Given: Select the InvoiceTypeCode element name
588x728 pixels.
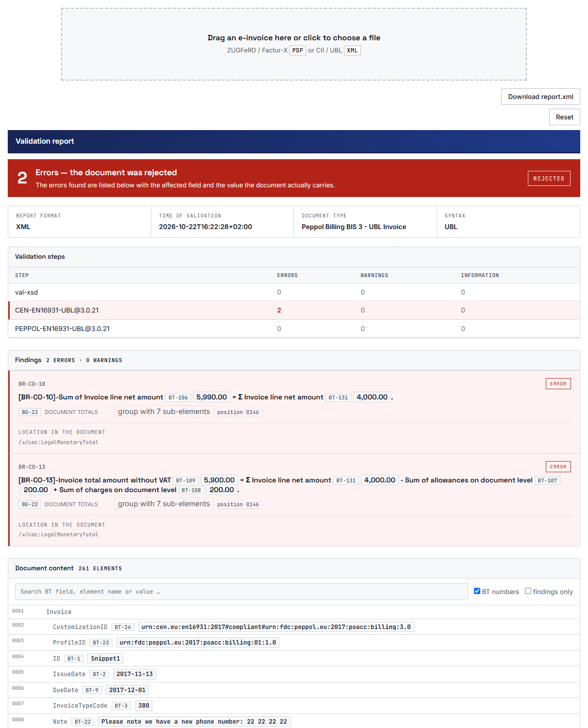Looking at the screenshot, I should coord(80,706).
